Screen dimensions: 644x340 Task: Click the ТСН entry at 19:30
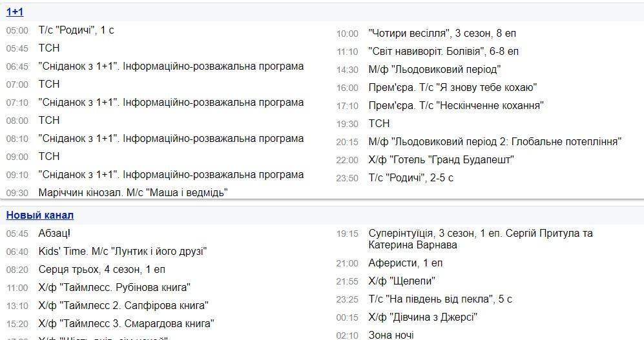click(x=379, y=123)
